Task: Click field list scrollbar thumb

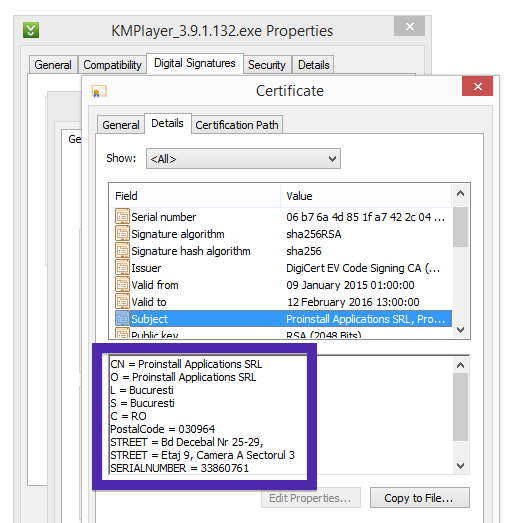Action: pos(461,227)
